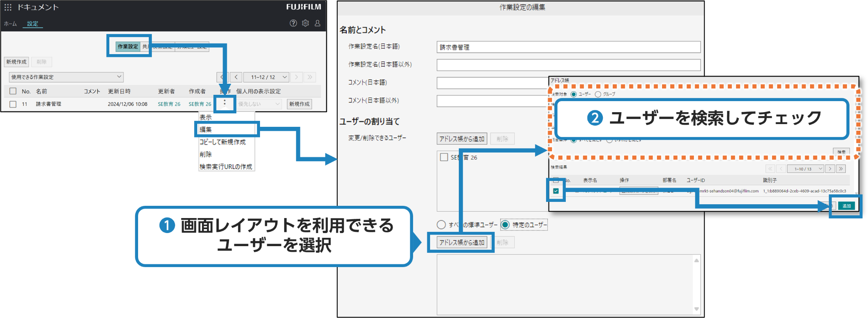Choose 検索実行URLの作成 from the context menu
This screenshot has height=318, width=868.
click(226, 167)
